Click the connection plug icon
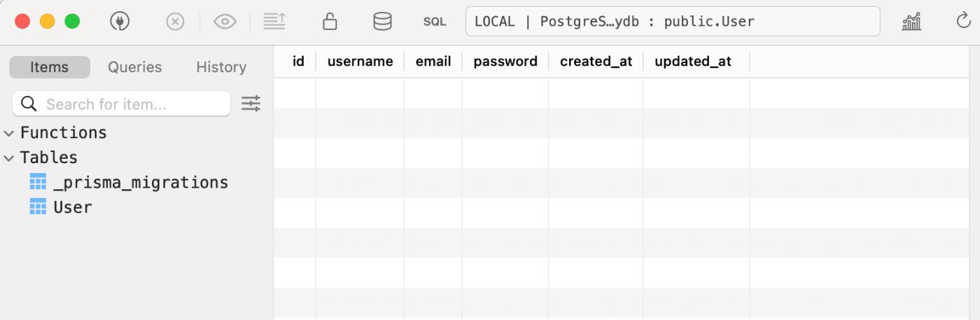 (120, 22)
